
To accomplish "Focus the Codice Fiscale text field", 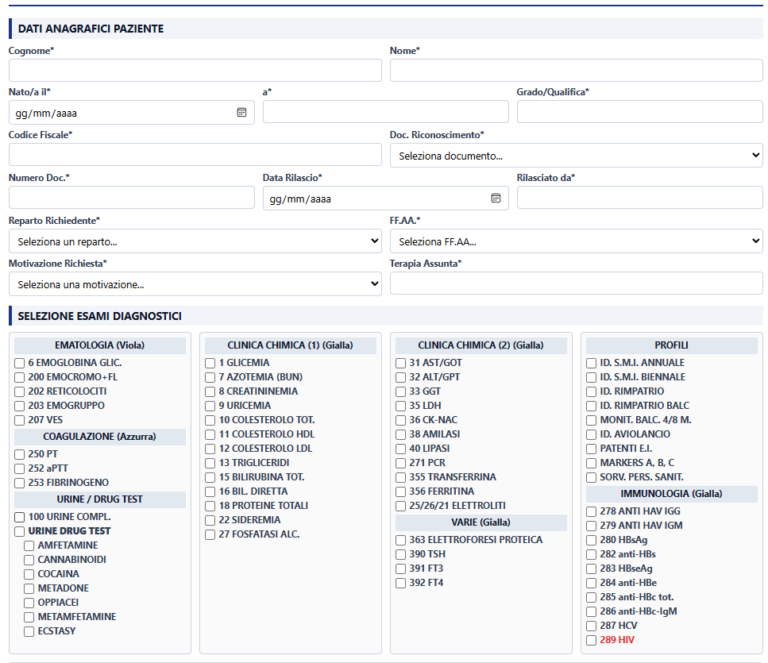I will click(195, 155).
